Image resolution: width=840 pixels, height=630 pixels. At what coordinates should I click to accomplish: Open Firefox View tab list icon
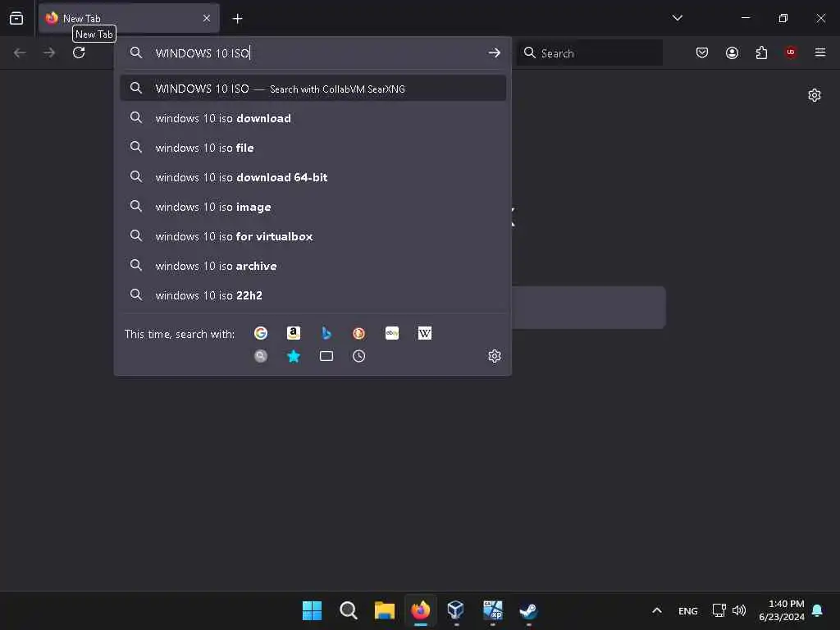[x=16, y=18]
